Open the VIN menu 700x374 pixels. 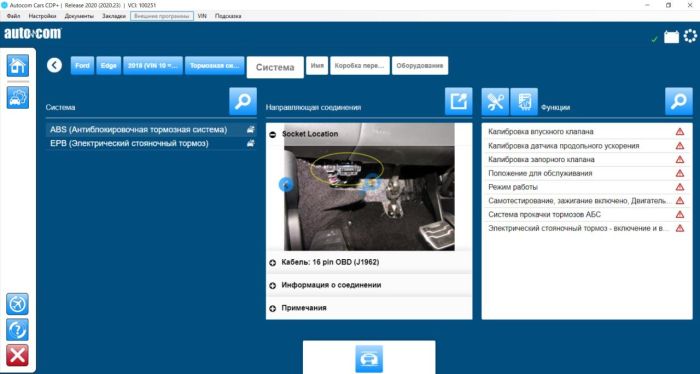point(202,16)
